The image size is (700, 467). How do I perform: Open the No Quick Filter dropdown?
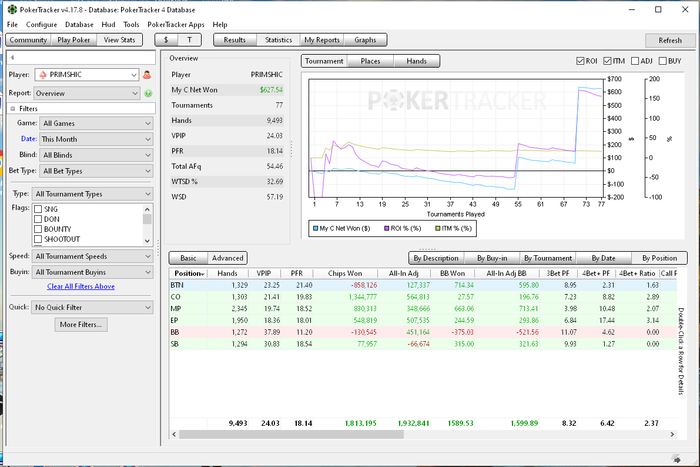click(x=92, y=307)
